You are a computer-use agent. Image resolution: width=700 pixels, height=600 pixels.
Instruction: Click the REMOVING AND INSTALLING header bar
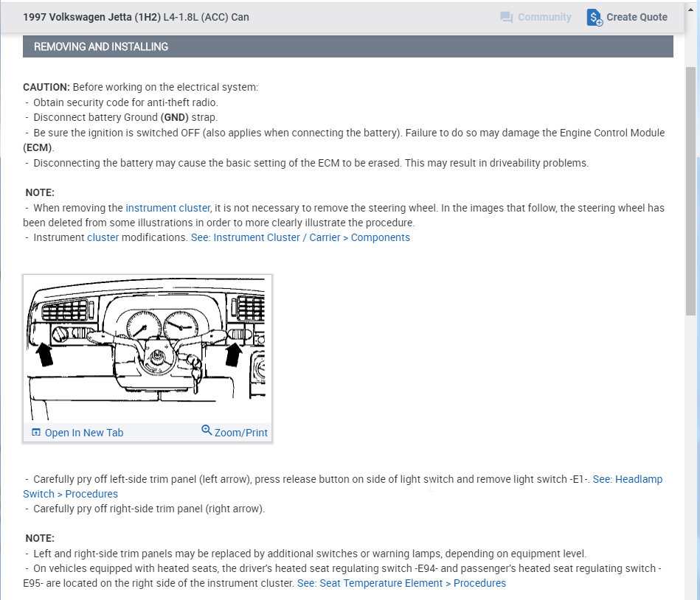[x=347, y=46]
